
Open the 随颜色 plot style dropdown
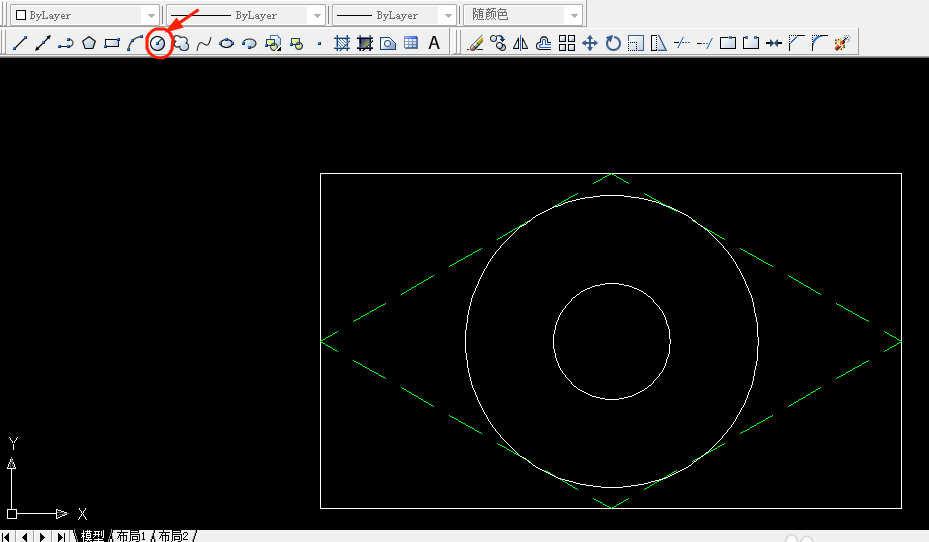pyautogui.click(x=523, y=15)
